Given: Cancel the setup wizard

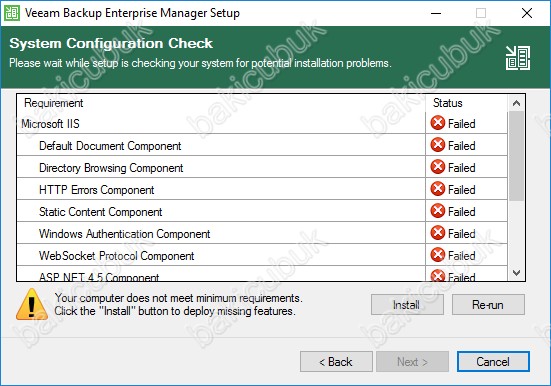Looking at the screenshot, I should click(x=493, y=361).
